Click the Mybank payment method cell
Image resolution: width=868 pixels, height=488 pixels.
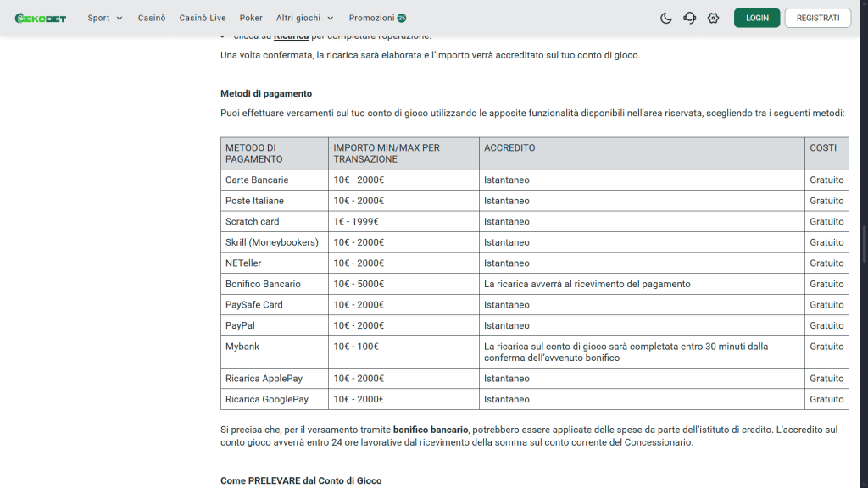[x=242, y=347]
